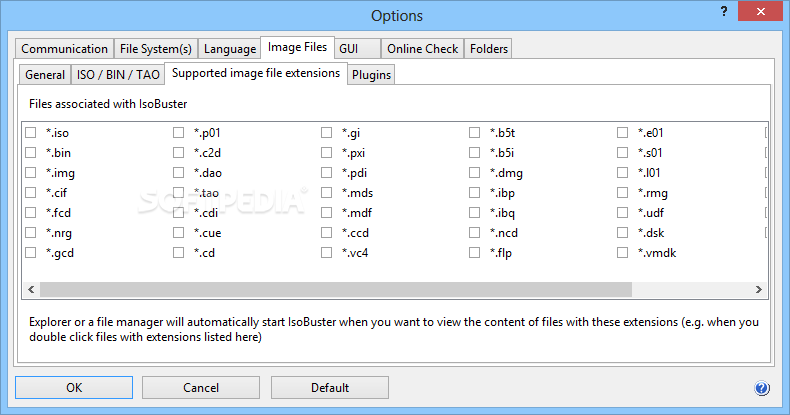The image size is (790, 415).
Task: Tick the *.dsk checkbox
Action: pos(622,233)
